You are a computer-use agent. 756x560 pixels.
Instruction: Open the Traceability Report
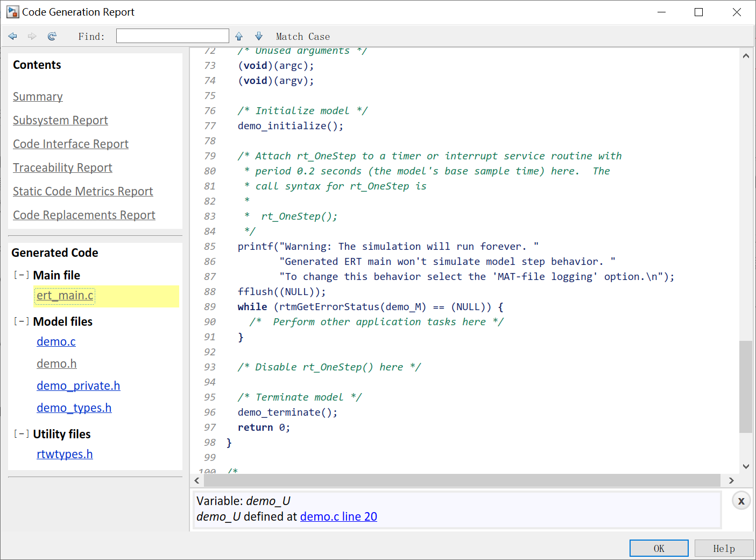click(62, 167)
